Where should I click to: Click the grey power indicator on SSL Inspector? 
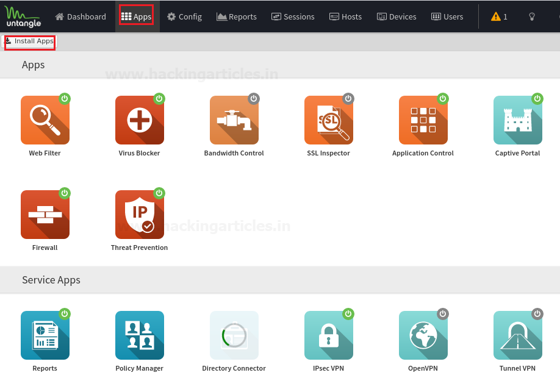[348, 99]
